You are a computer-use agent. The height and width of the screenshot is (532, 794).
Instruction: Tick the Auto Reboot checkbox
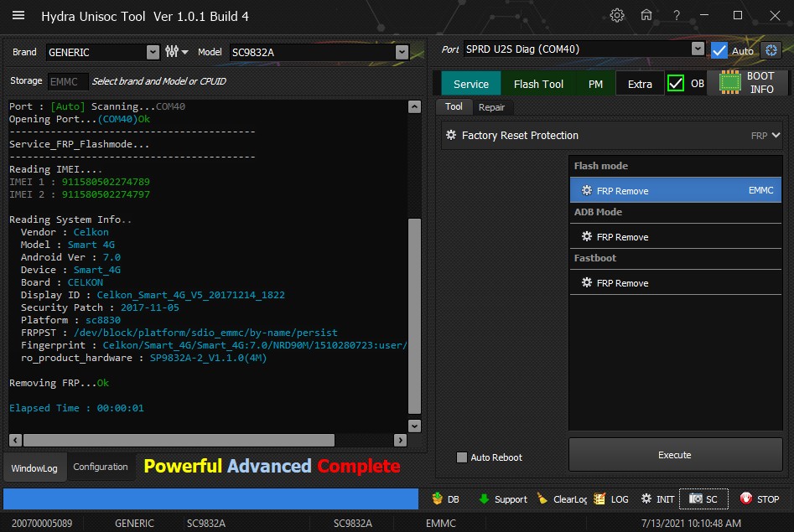[461, 457]
